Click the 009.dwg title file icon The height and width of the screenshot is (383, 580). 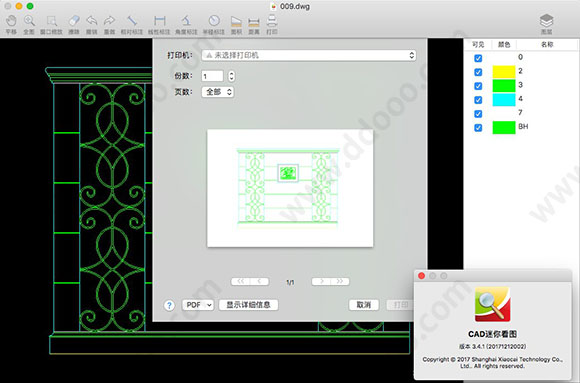(x=274, y=6)
